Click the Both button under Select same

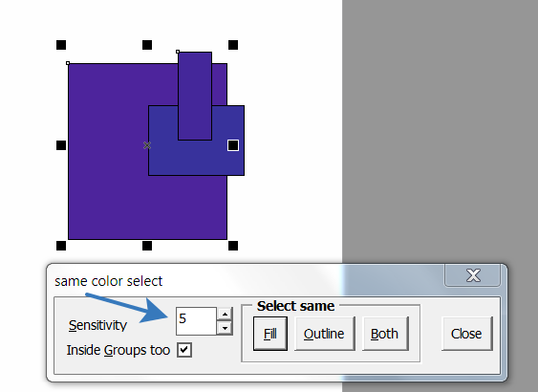[x=385, y=334]
